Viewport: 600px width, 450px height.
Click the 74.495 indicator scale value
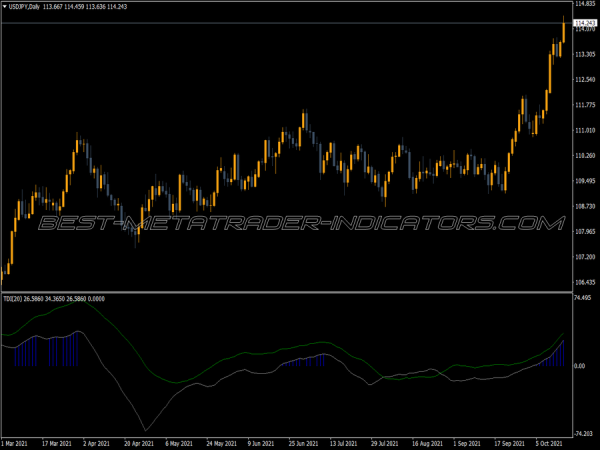(x=583, y=298)
